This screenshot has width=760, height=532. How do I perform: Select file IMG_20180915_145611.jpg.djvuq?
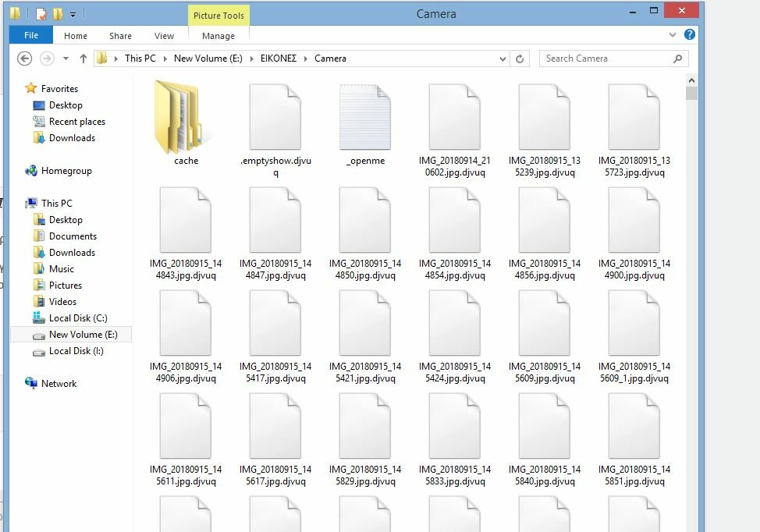[186, 439]
